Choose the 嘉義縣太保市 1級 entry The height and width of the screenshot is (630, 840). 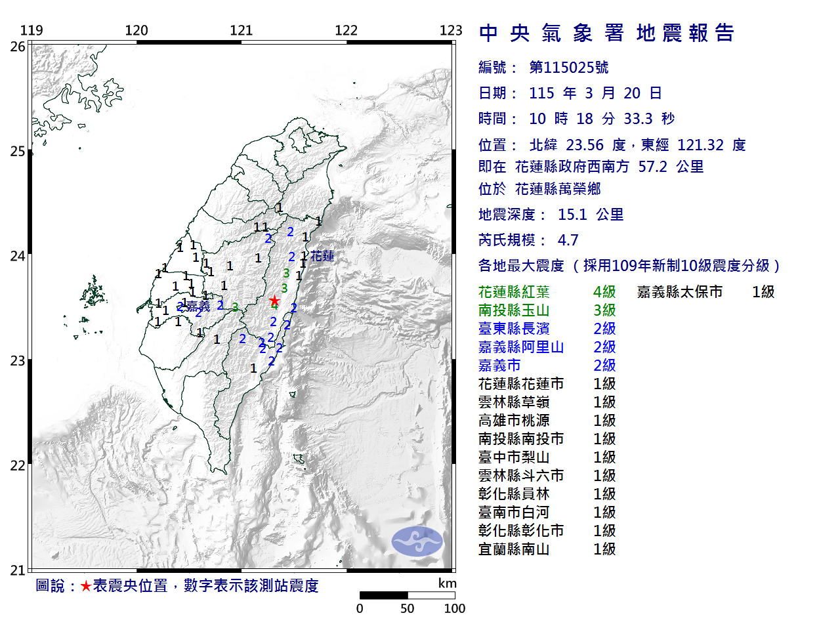point(705,292)
